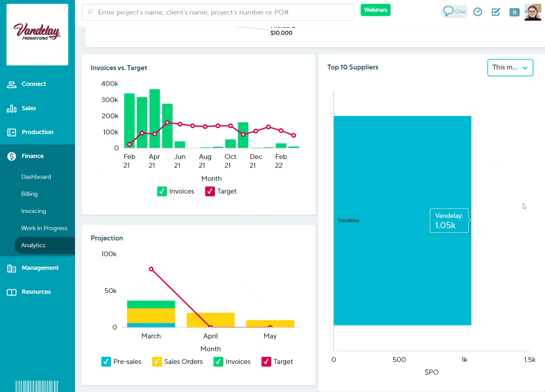The width and height of the screenshot is (545, 392).
Task: Click the green Webinars button
Action: 375,10
